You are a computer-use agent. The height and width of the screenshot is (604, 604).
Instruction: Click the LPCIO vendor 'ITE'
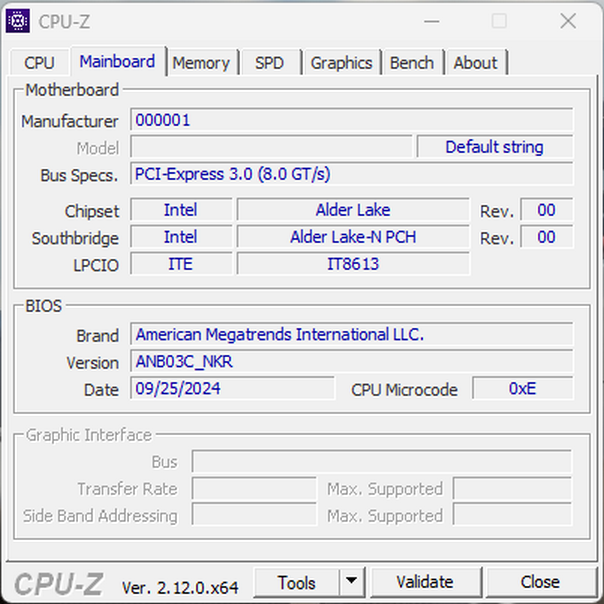coord(181,264)
